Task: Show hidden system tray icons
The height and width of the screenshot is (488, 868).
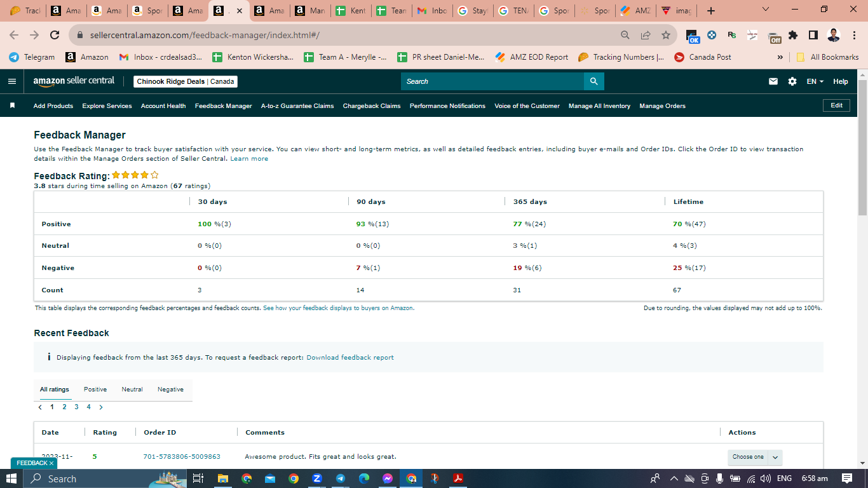Action: tap(674, 478)
